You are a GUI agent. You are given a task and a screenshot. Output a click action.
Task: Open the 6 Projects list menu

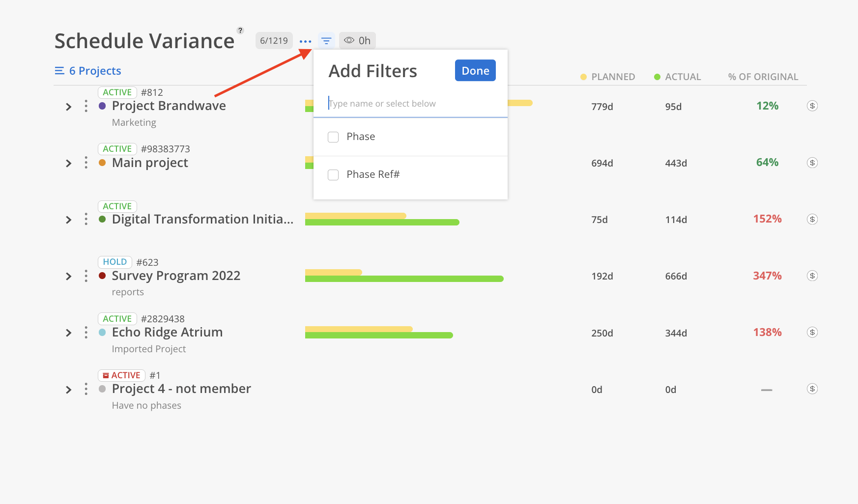[x=88, y=71]
